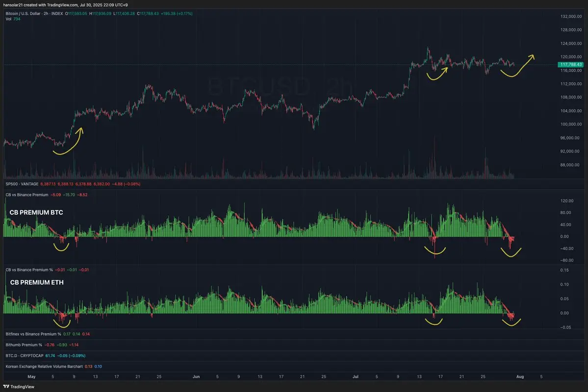Click the 120,000.00 price axis label
Screen dimensions: 588x392
[x=571, y=57]
